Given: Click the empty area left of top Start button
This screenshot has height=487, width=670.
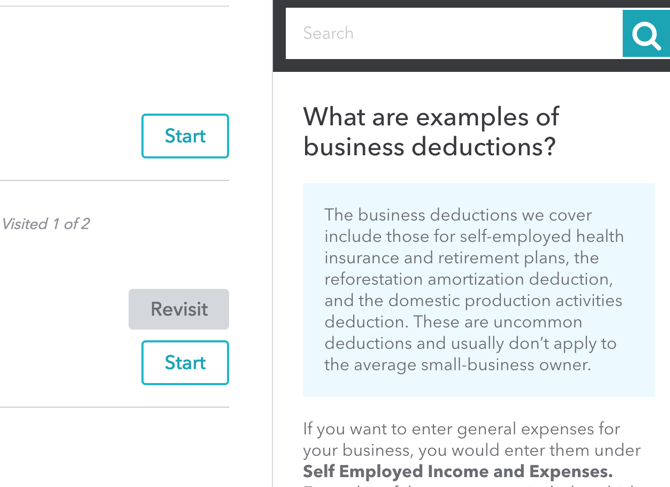Looking at the screenshot, I should pyautogui.click(x=70, y=136).
